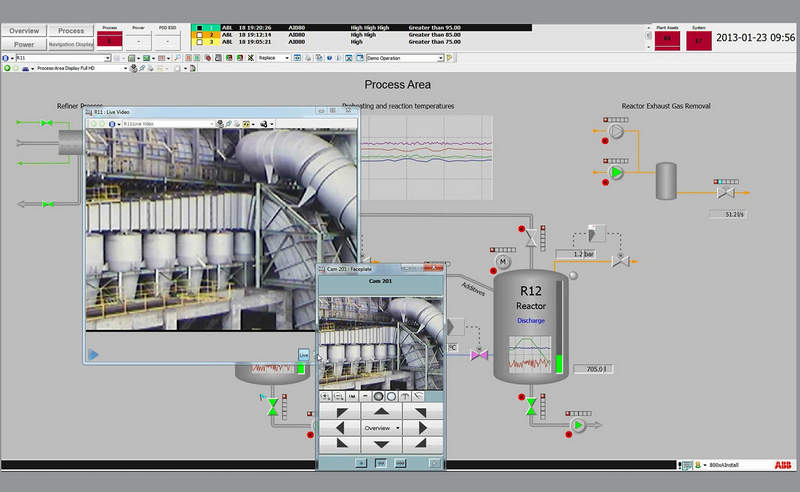Click the 705.0 l level value field
Image resolution: width=800 pixels, height=492 pixels.
tap(593, 368)
